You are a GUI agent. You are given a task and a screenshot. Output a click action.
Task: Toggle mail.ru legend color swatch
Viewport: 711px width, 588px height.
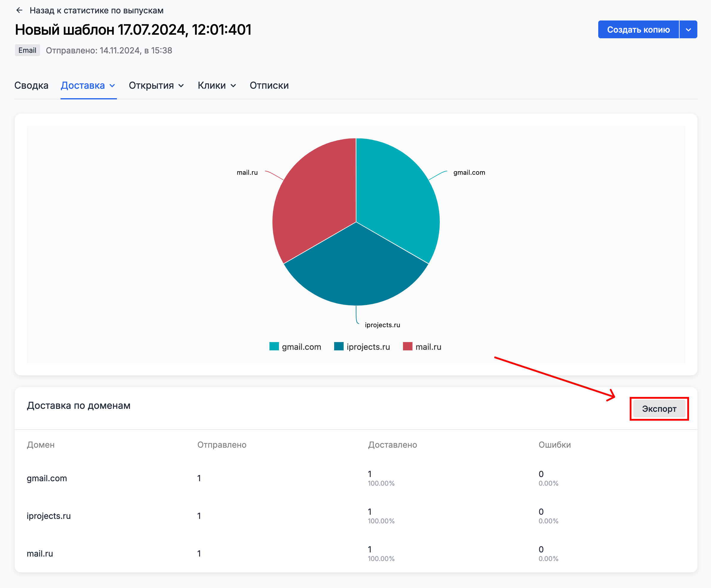pos(407,346)
